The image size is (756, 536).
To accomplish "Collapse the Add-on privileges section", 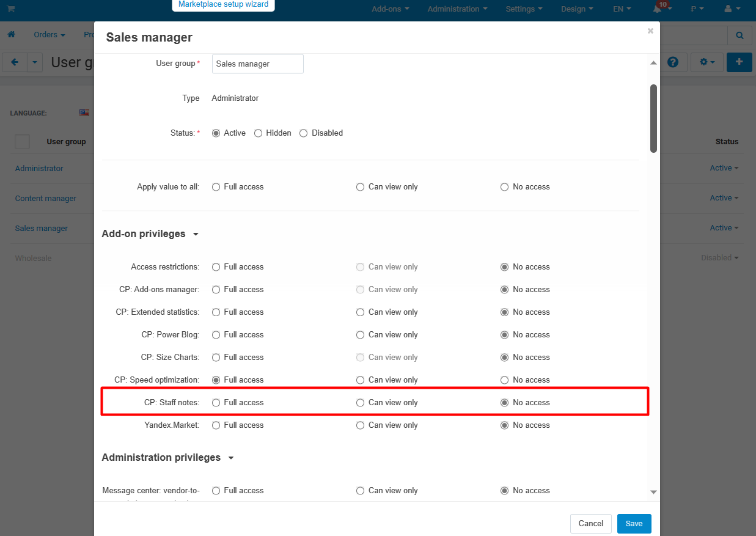I will tap(150, 234).
